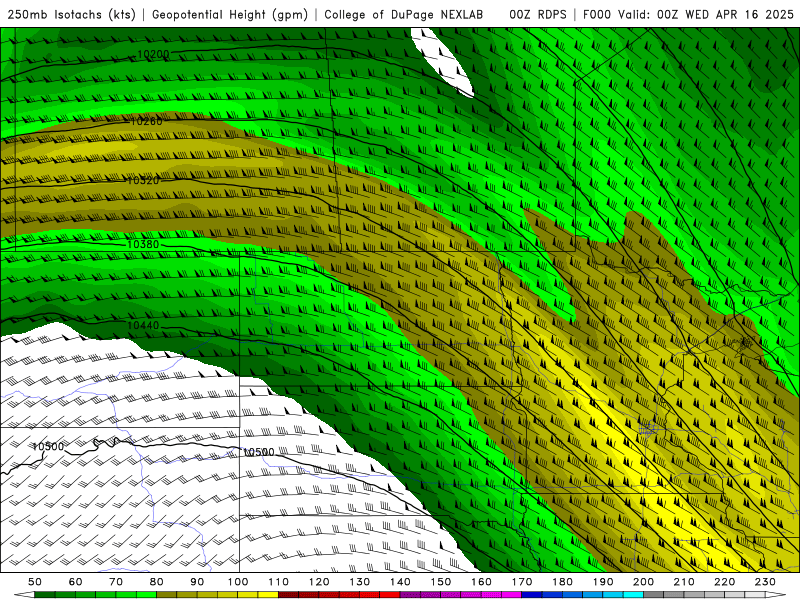Click the right arrow tip of the color scale

click(776, 595)
